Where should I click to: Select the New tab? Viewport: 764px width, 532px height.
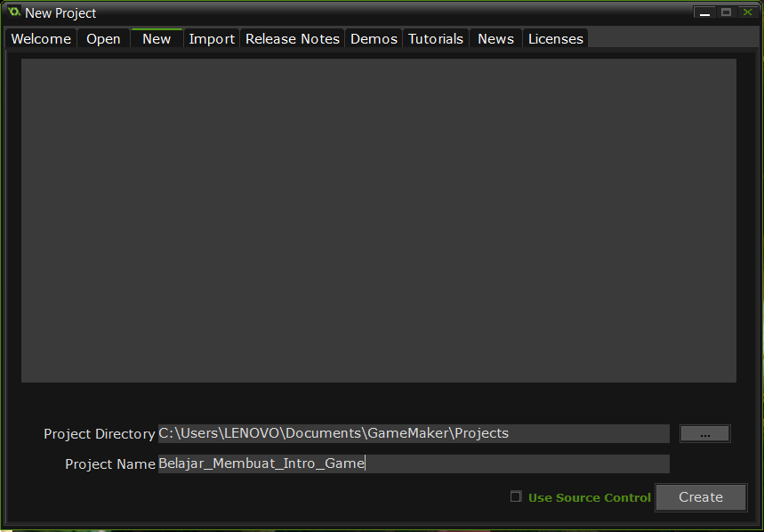click(157, 38)
